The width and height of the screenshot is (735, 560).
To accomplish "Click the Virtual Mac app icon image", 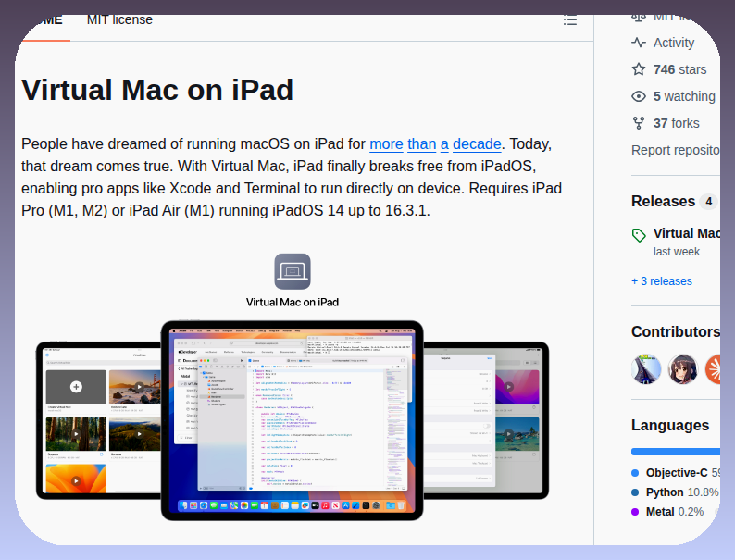I will (x=293, y=271).
